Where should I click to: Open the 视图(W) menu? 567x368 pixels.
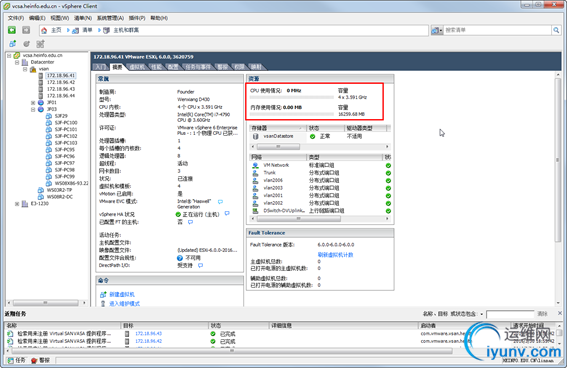[60, 18]
